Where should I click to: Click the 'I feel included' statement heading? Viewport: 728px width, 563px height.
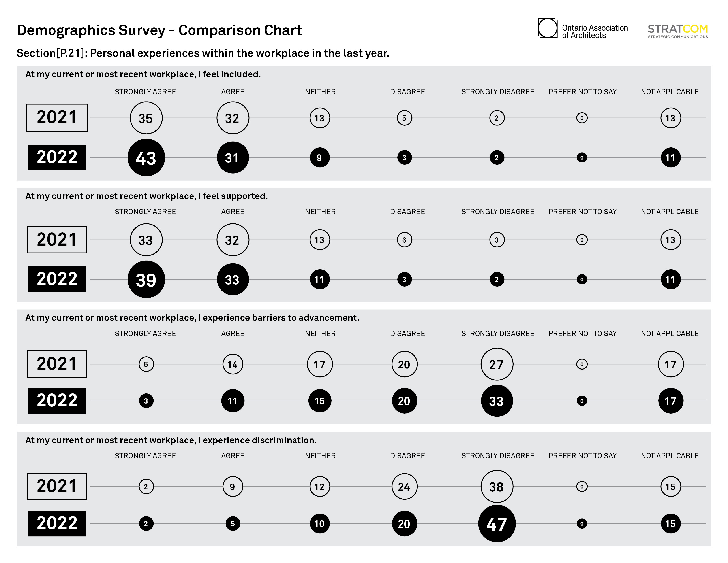143,74
